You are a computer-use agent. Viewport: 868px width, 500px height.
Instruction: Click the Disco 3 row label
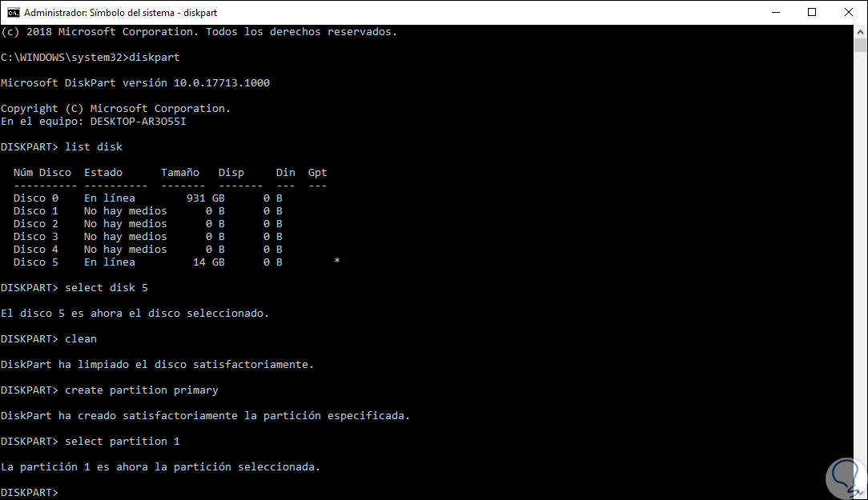click(35, 236)
